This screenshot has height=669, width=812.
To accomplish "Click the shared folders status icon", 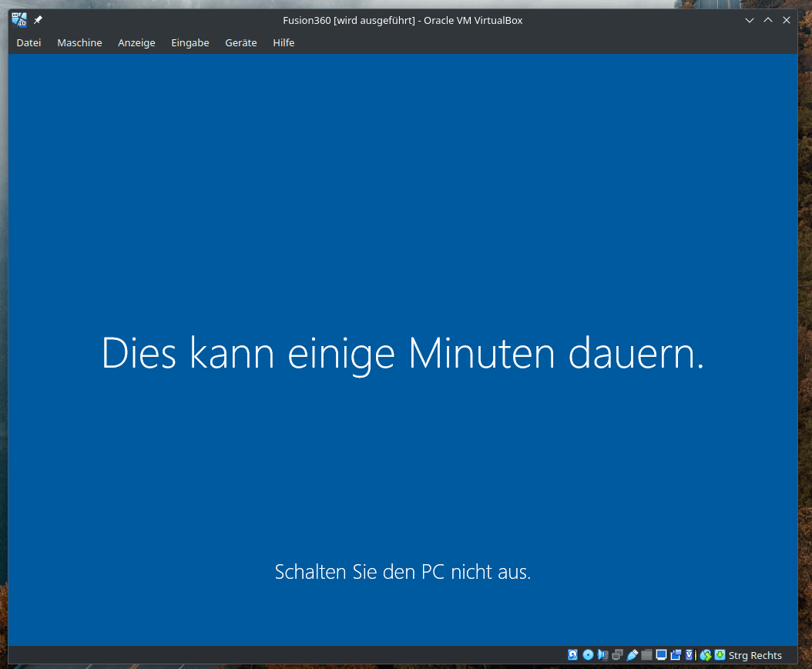I will tap(647, 655).
